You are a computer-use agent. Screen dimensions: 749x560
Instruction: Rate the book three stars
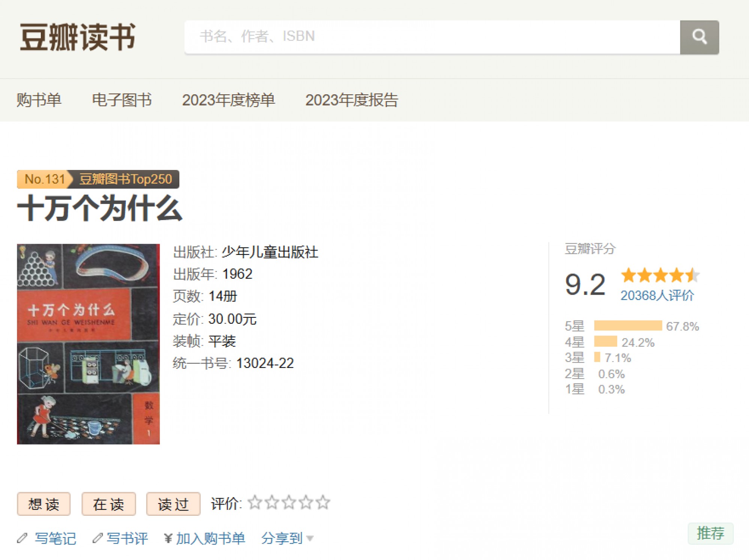point(289,502)
